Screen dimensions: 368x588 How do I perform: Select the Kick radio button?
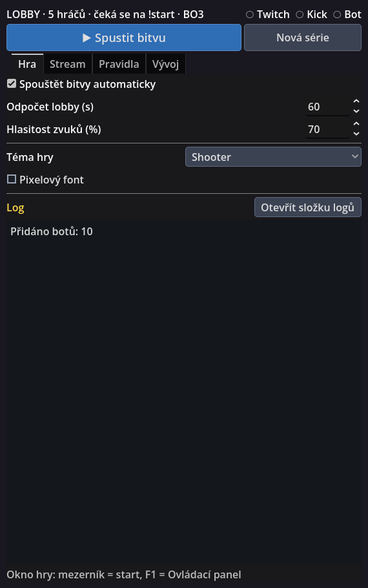point(300,15)
